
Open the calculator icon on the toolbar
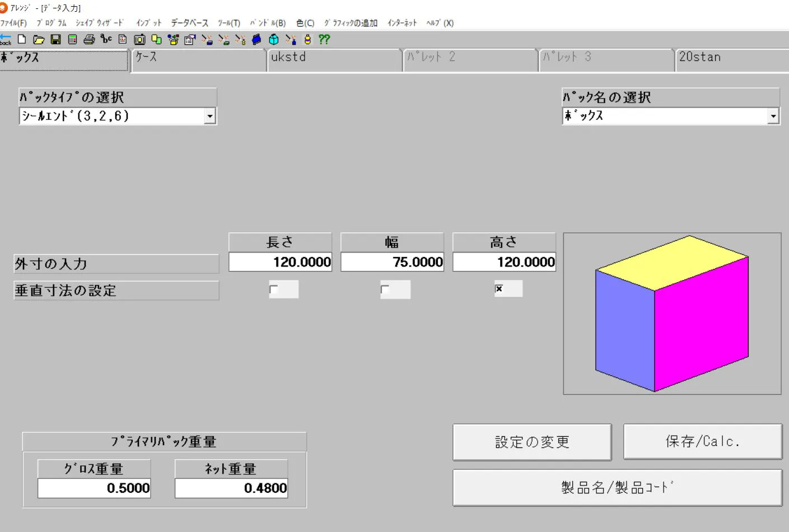[x=72, y=39]
